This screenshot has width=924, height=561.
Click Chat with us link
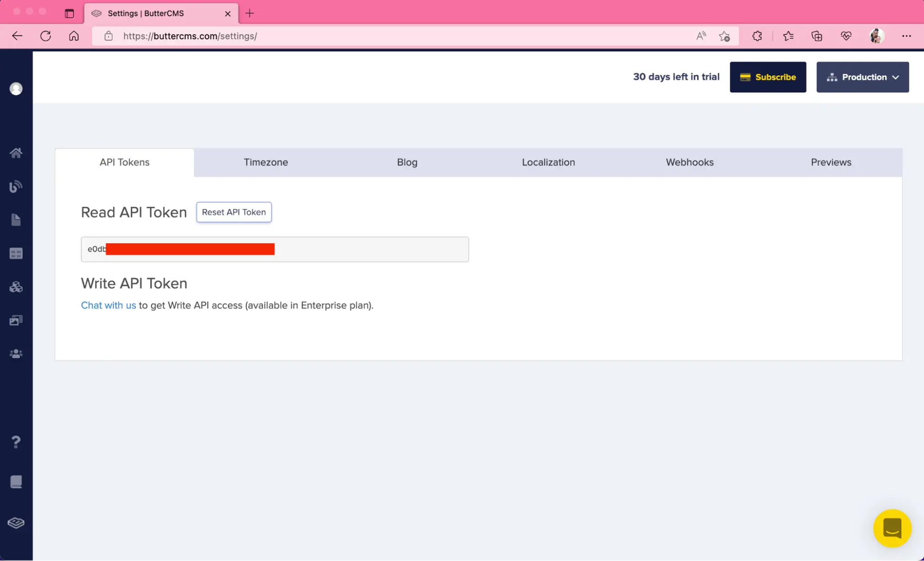tap(108, 305)
